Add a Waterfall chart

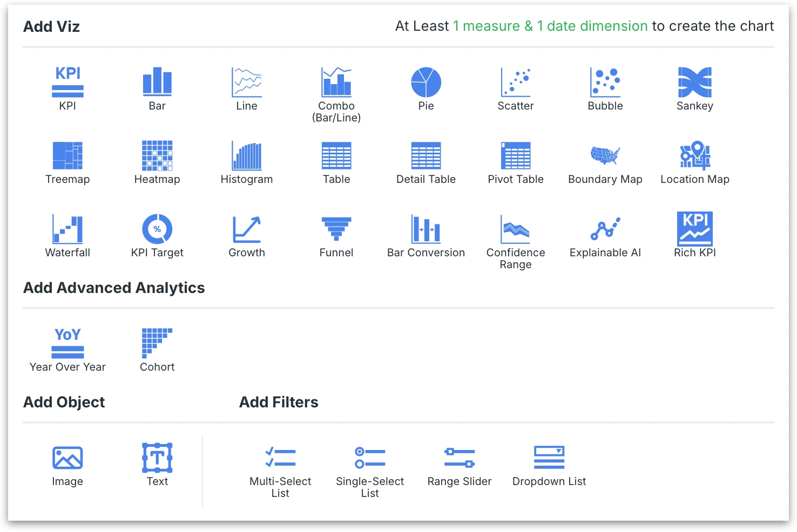pos(67,229)
